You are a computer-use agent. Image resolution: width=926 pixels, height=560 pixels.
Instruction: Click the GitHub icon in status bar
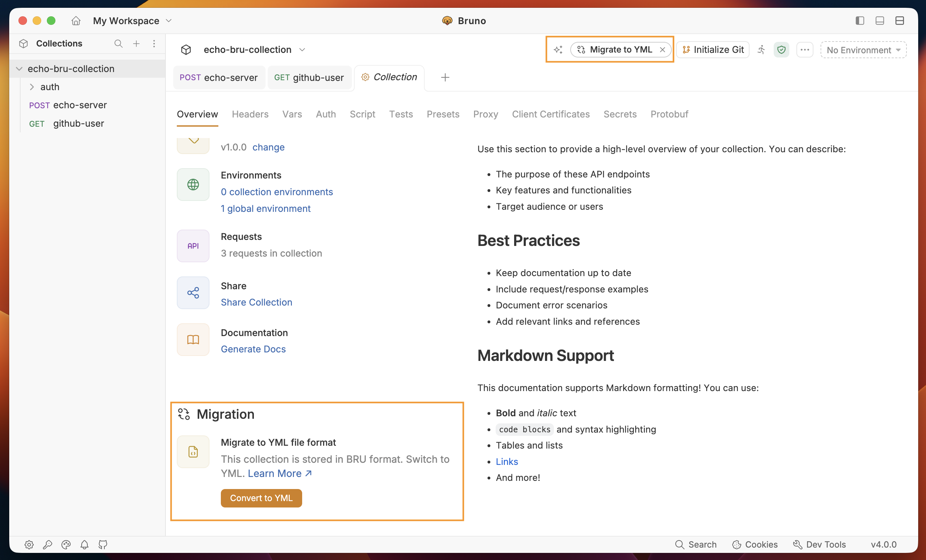point(103,545)
